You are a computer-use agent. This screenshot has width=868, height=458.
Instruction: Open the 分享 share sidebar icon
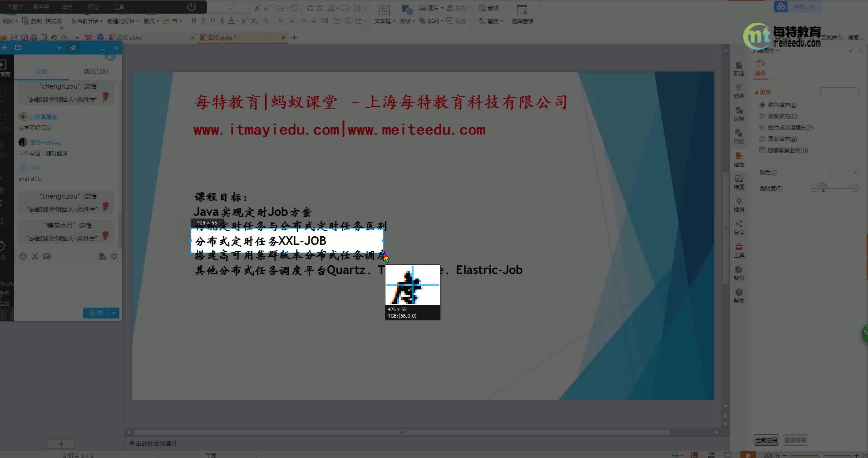739,228
